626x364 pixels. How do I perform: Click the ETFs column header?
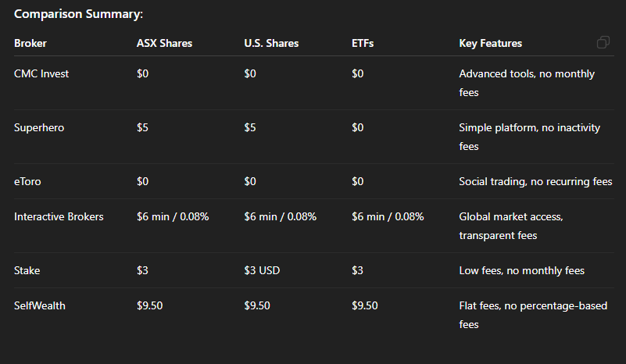pyautogui.click(x=363, y=44)
